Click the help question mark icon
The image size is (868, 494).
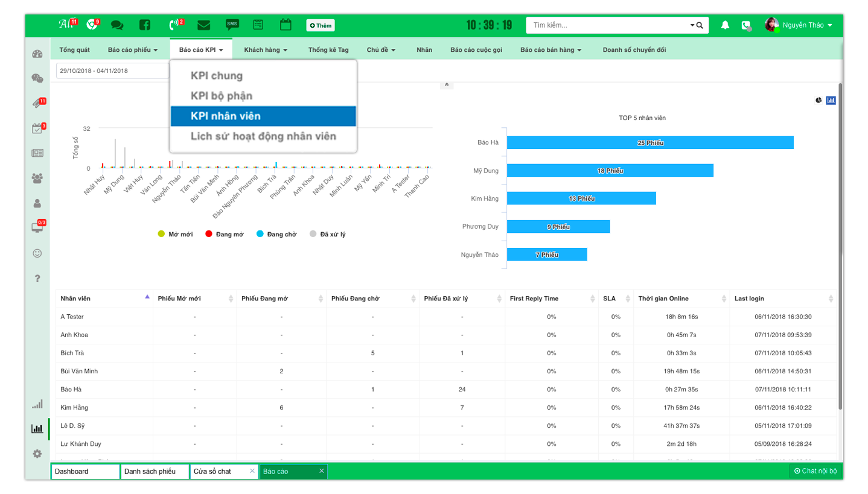pos(37,278)
